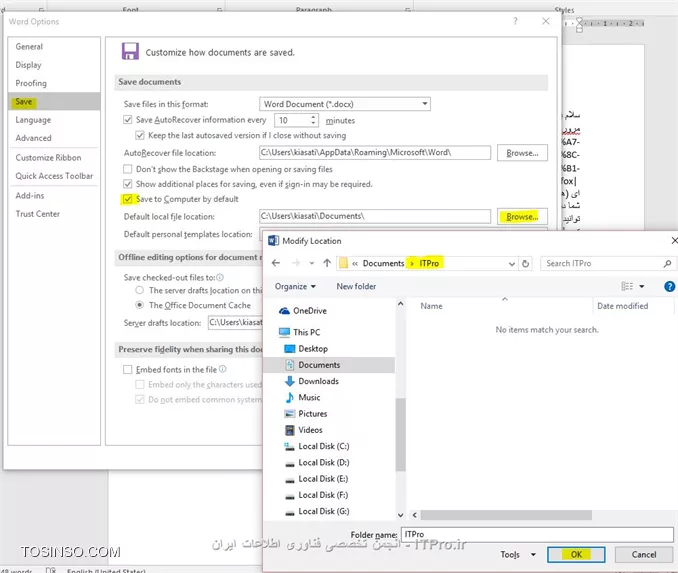Go up one folder level

pos(327,263)
